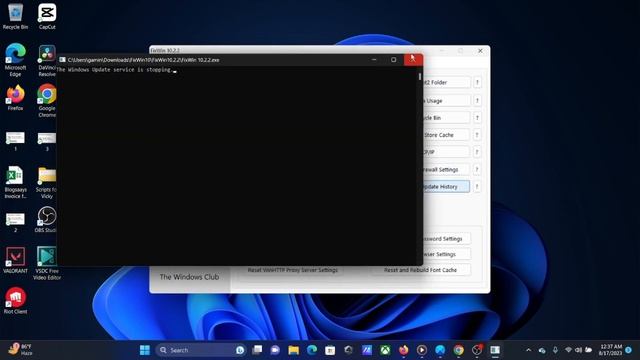Click help '?' beside Folder button in FixWin
The height and width of the screenshot is (360, 640).
tap(477, 82)
